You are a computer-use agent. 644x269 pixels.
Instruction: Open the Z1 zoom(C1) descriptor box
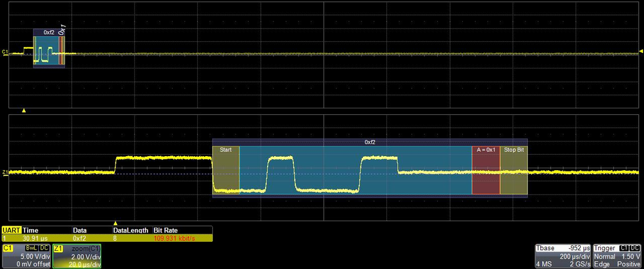click(77, 256)
